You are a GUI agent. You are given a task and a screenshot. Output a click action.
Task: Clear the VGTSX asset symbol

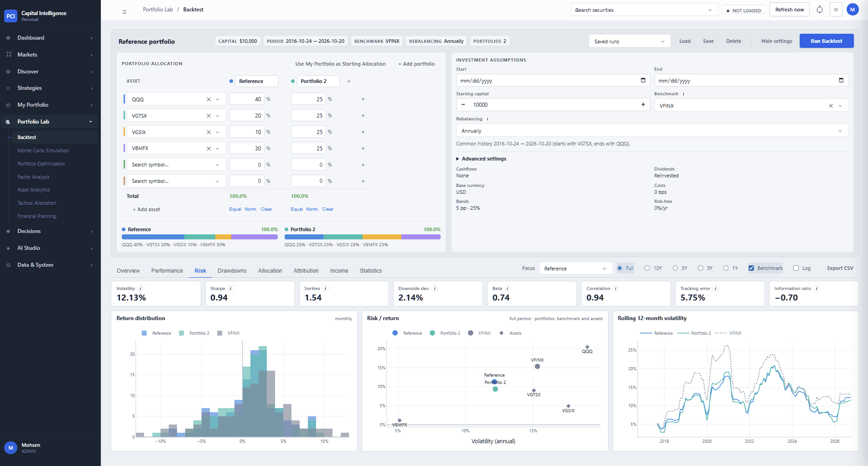[208, 116]
